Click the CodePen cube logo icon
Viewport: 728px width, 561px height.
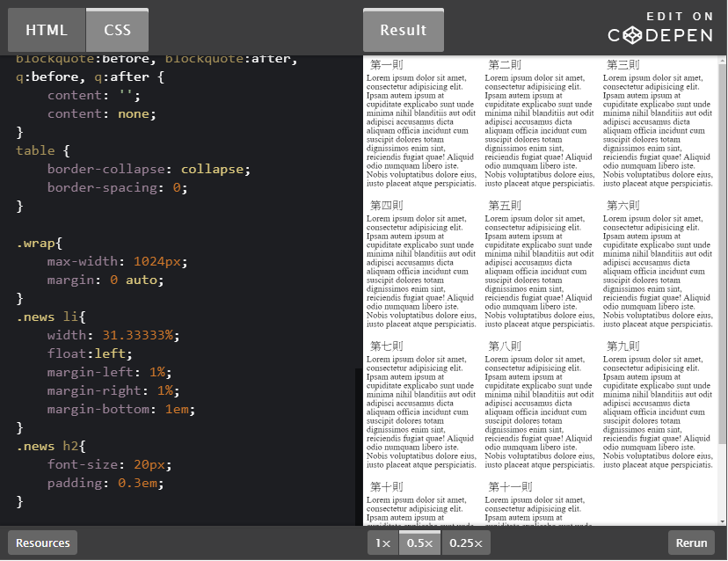631,35
